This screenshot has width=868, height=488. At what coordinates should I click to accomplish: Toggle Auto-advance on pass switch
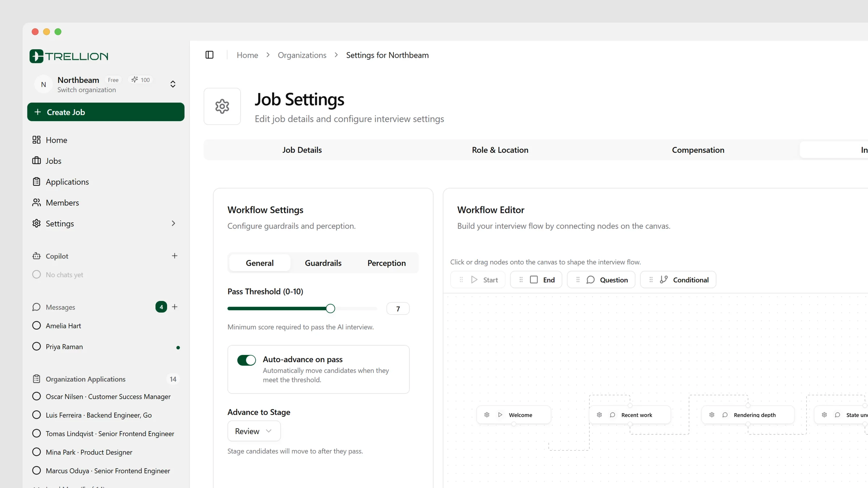(x=247, y=360)
